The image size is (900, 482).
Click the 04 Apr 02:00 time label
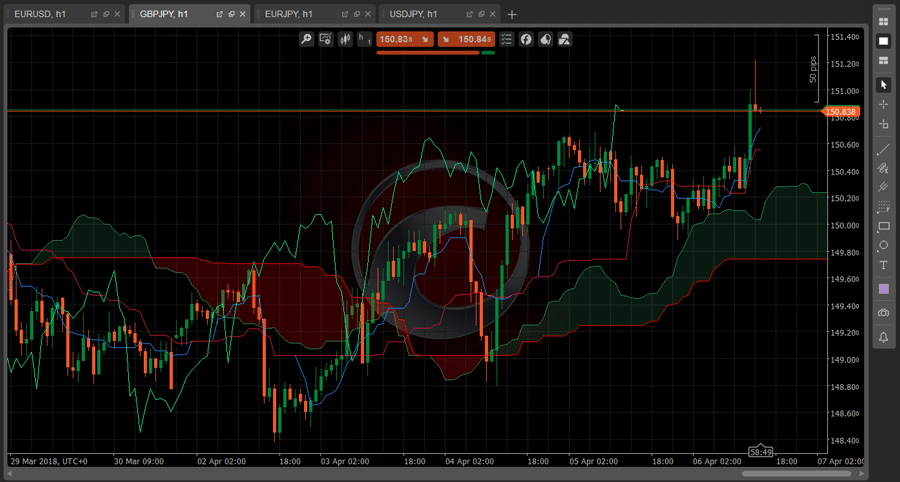tap(468, 461)
